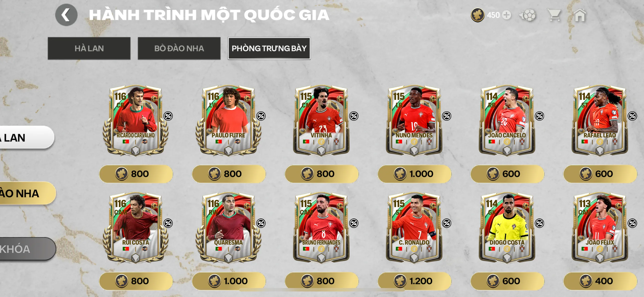The height and width of the screenshot is (297, 644).
Task: Return to home screen icon
Action: coord(580,15)
